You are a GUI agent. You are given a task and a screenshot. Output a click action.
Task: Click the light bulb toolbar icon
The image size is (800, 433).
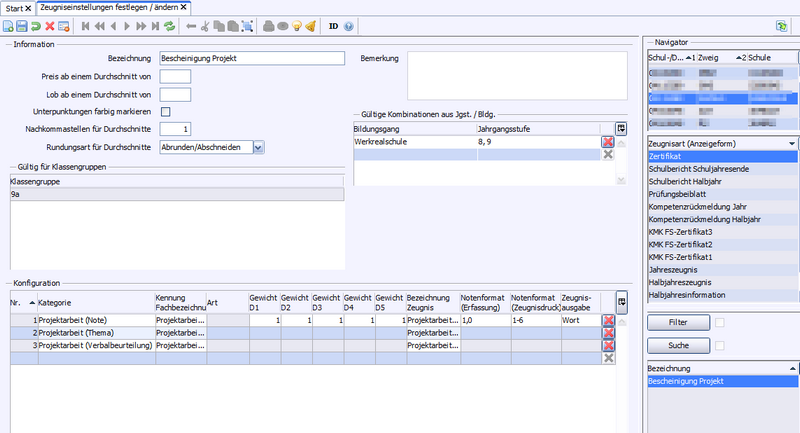point(297,26)
